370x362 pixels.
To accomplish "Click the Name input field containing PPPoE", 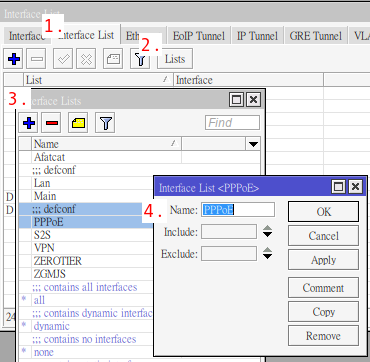I will tap(238, 210).
